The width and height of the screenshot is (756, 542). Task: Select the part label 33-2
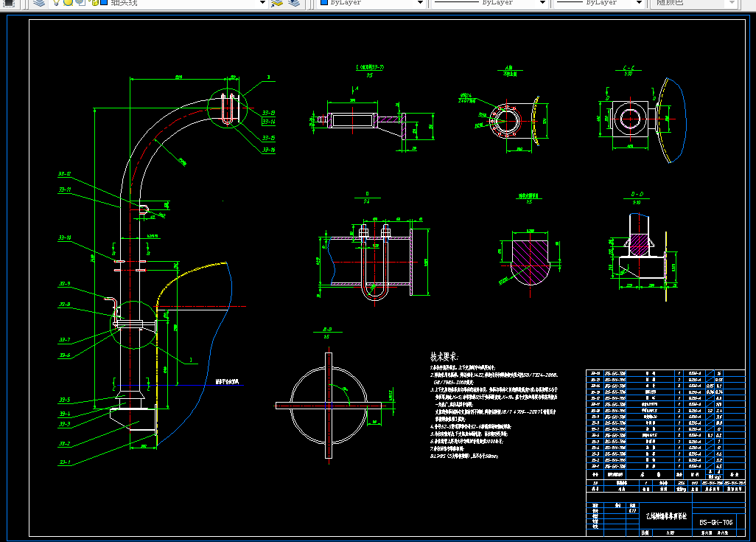click(x=65, y=443)
